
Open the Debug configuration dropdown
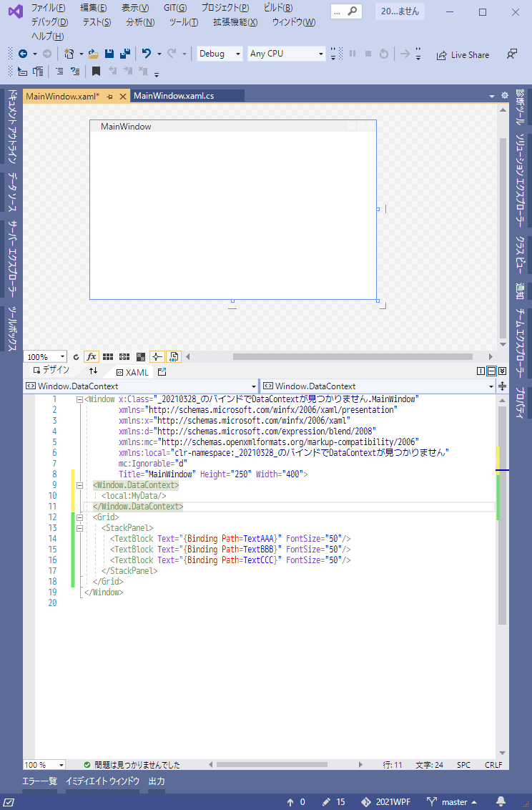click(x=220, y=54)
